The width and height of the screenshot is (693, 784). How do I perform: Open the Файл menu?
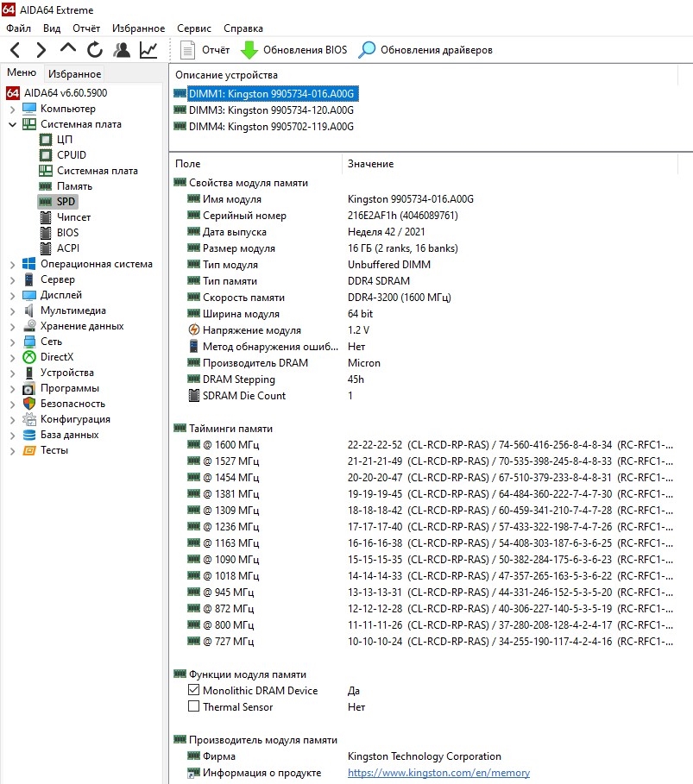pos(18,28)
